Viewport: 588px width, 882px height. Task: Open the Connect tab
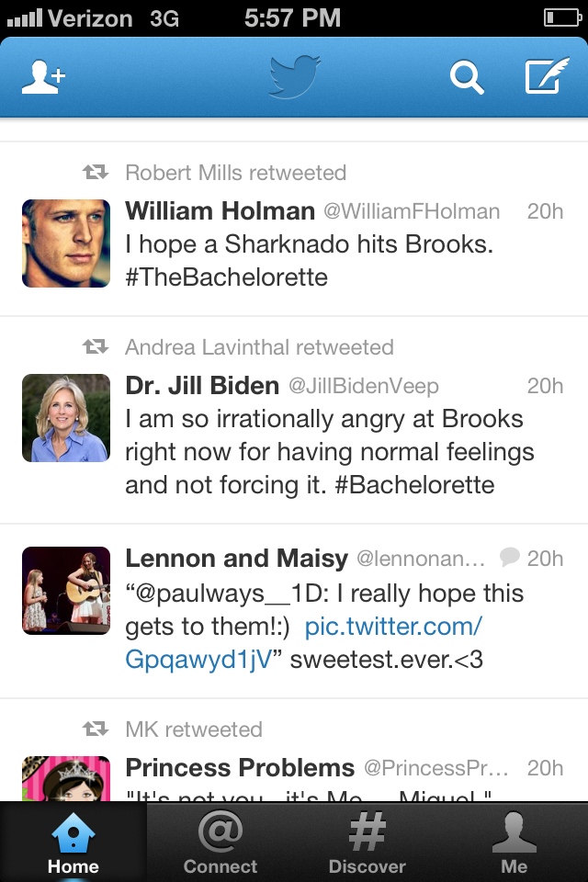(220, 842)
